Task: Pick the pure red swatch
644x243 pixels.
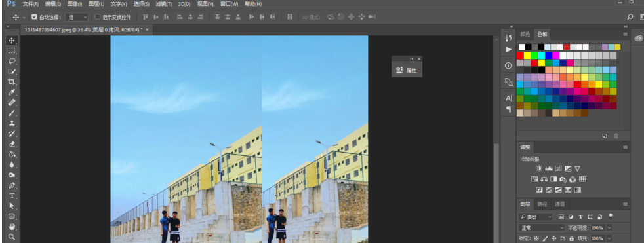Action: 520,56
